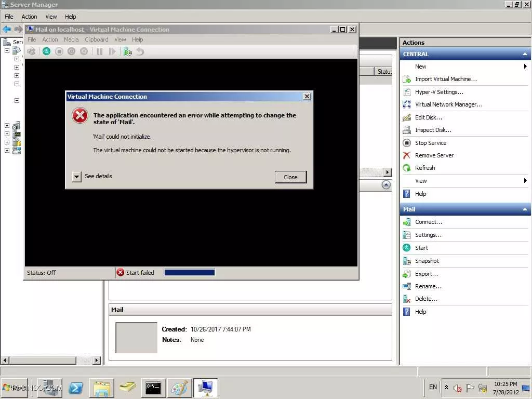Click Close button in the error dialog

point(290,177)
